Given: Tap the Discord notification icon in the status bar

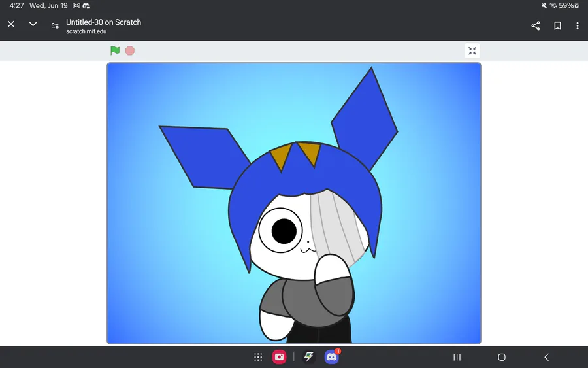Looking at the screenshot, I should tap(86, 6).
